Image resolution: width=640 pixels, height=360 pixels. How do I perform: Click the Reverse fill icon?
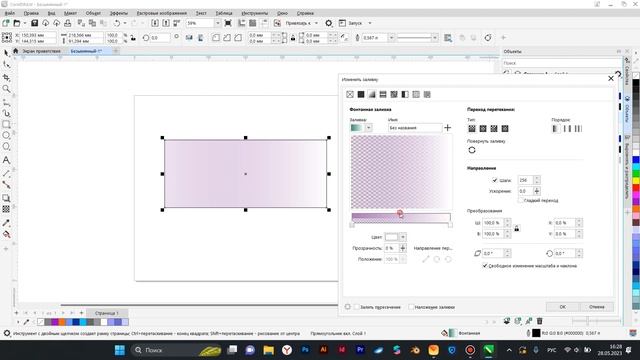[x=472, y=150]
